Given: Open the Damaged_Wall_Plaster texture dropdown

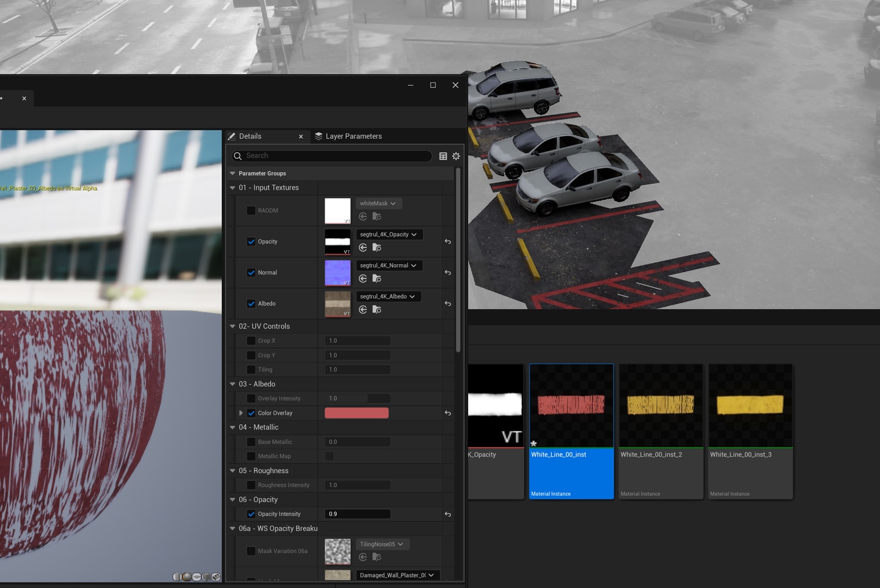Looking at the screenshot, I should (x=398, y=575).
